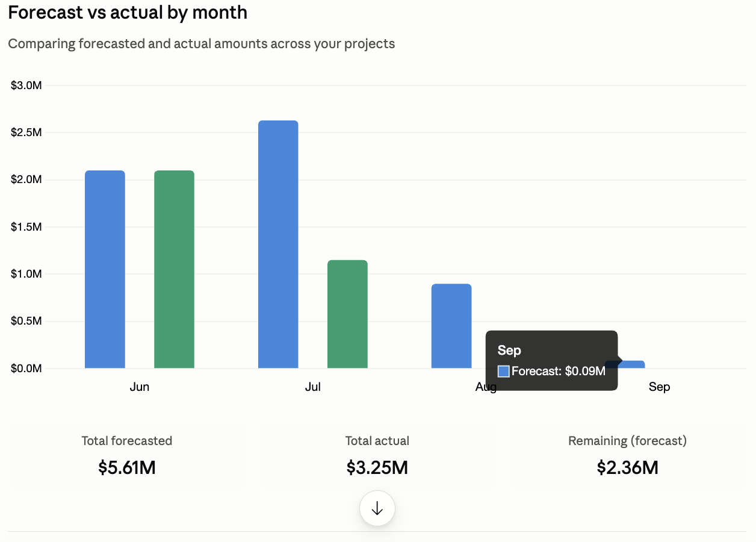Click the "Jul" axis label
The width and height of the screenshot is (756, 542).
(x=313, y=387)
